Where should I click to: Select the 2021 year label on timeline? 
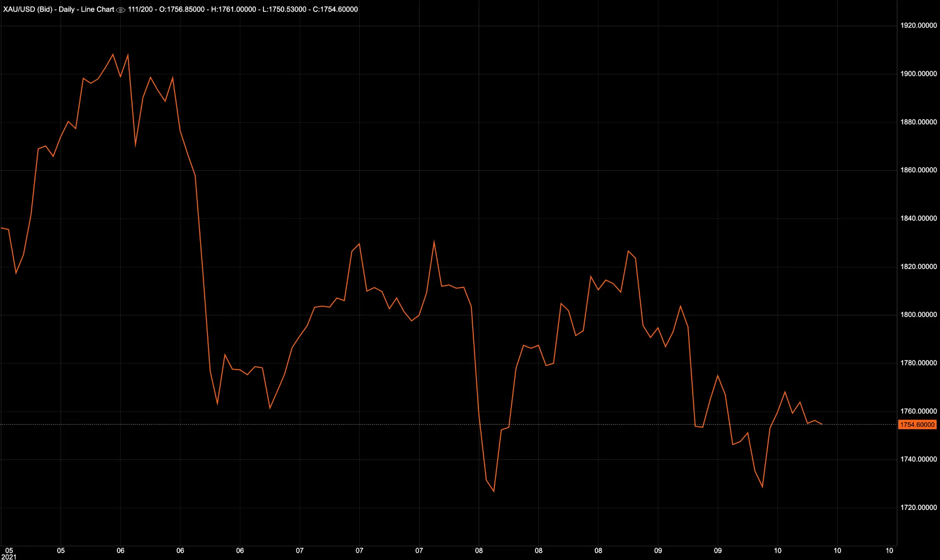click(x=8, y=556)
